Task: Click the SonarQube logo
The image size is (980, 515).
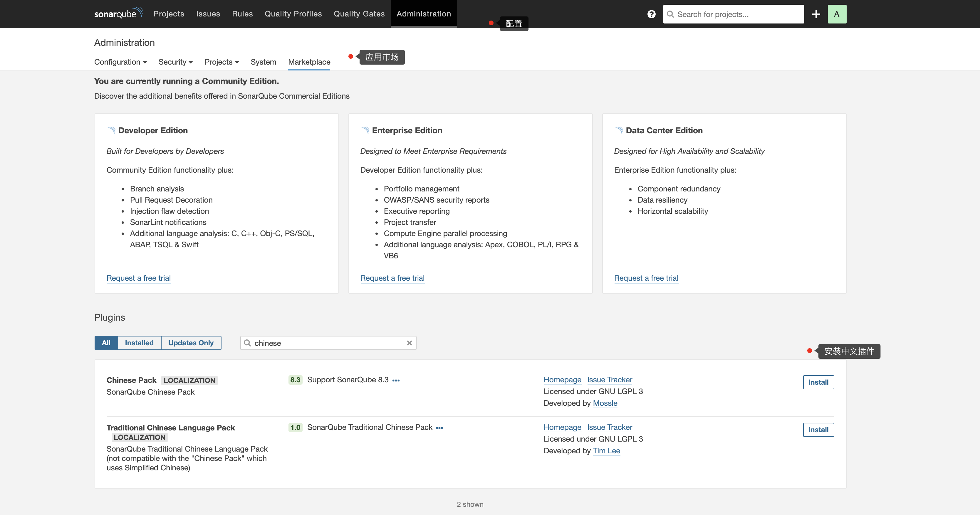Action: tap(118, 13)
